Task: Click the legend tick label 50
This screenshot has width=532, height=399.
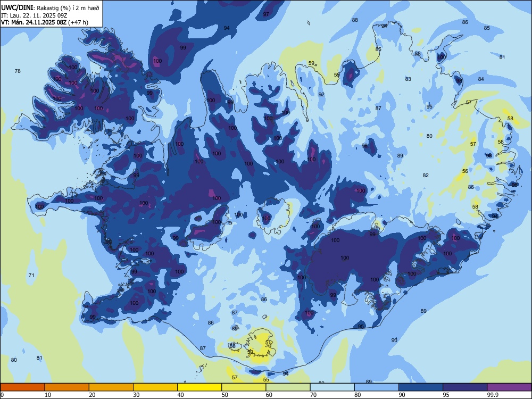Action: click(225, 395)
